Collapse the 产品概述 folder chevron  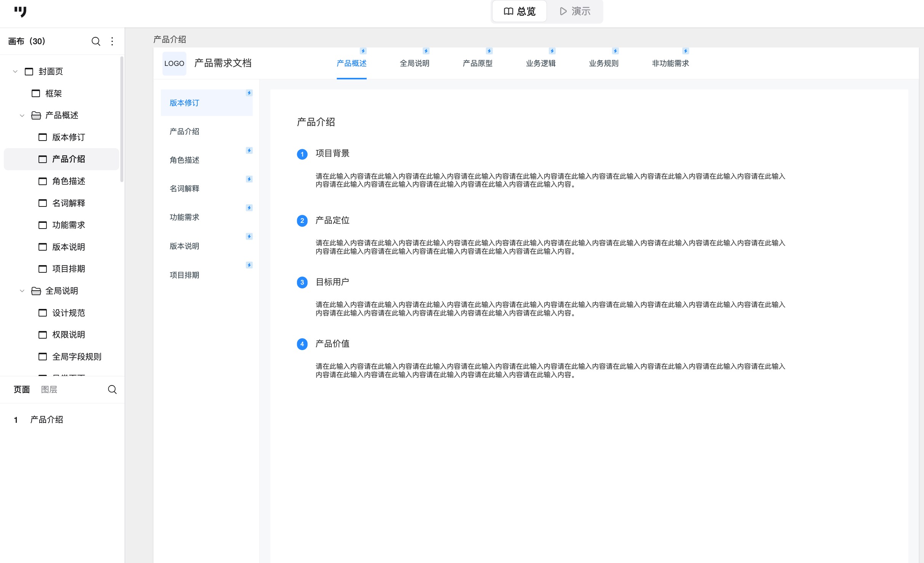pyautogui.click(x=22, y=115)
